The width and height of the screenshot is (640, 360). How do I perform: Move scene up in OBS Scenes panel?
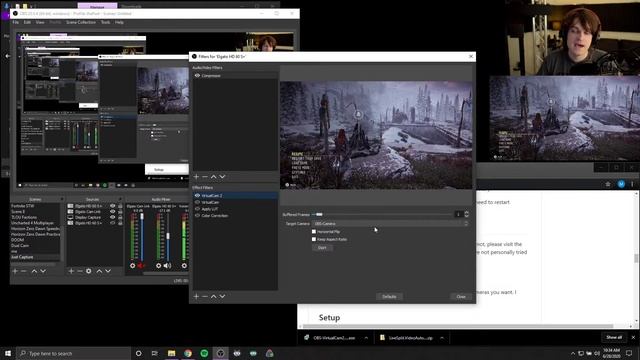pyautogui.click(x=34, y=271)
